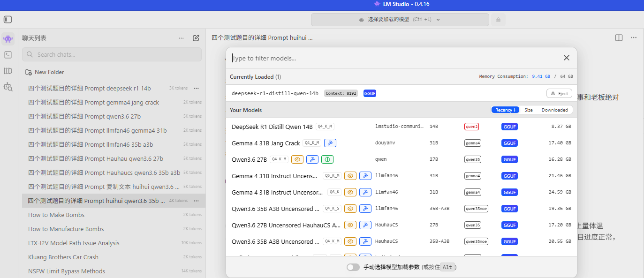Screen dimensions: 644x278
Task: Toggle split view icon at top right
Action: (619, 38)
